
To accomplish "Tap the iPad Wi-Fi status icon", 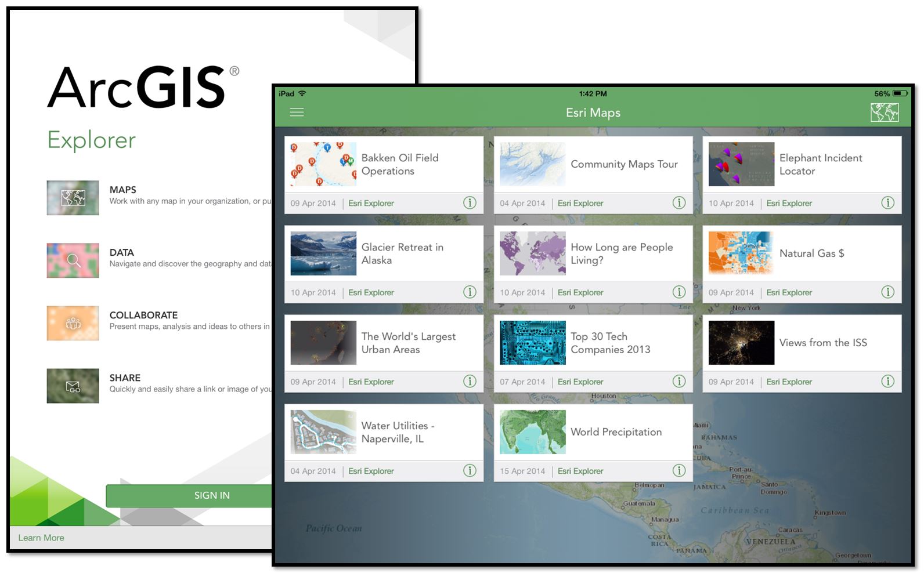I will [302, 93].
